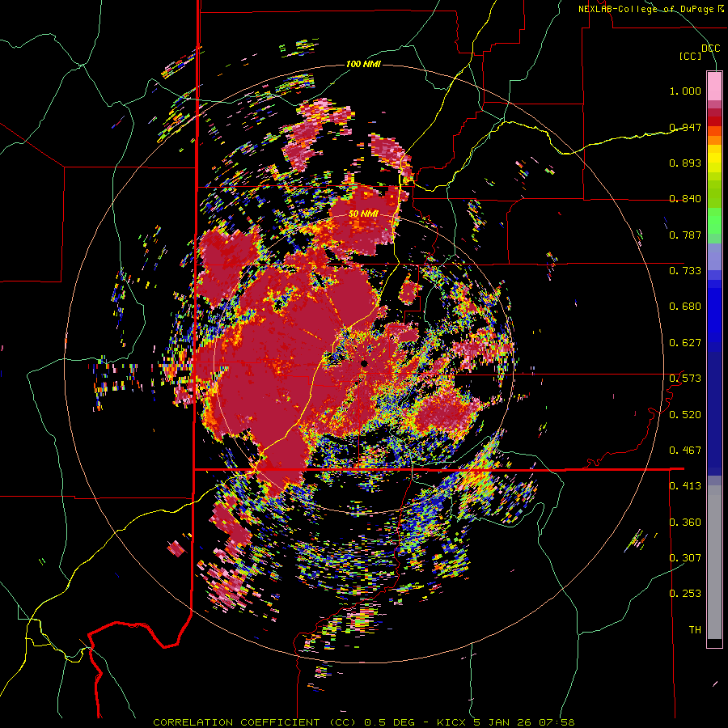Select the 0.787 legend value

(x=685, y=235)
